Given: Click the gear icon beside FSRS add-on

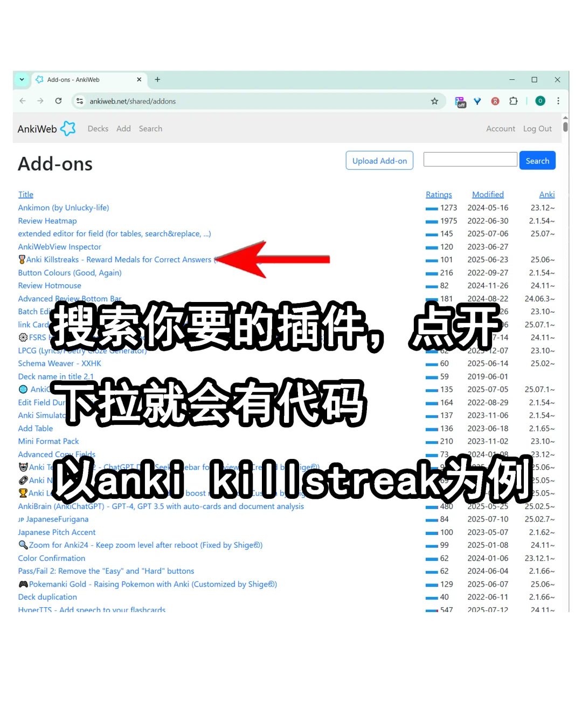Looking at the screenshot, I should (23, 337).
